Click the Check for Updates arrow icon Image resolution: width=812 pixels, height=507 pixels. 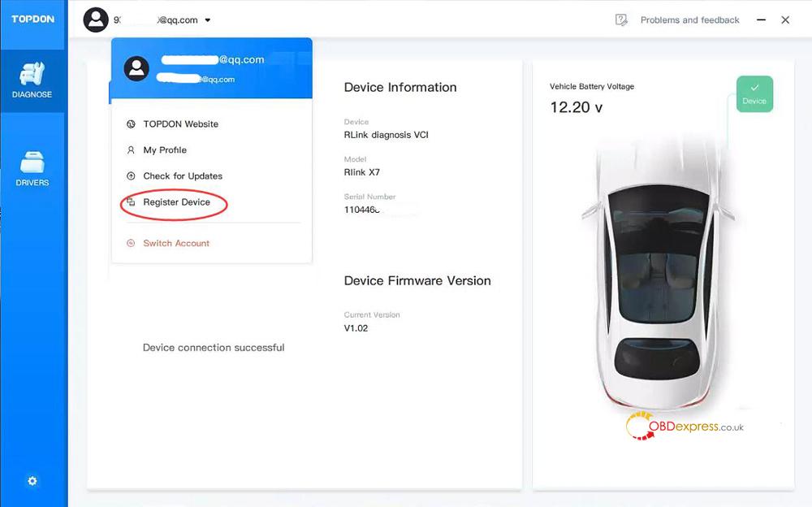tap(131, 175)
